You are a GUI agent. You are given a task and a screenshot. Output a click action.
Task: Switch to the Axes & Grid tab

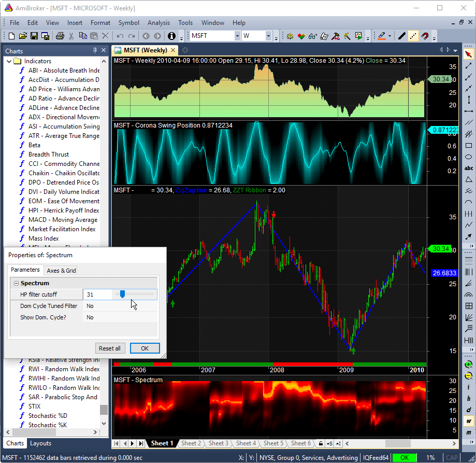(61, 270)
